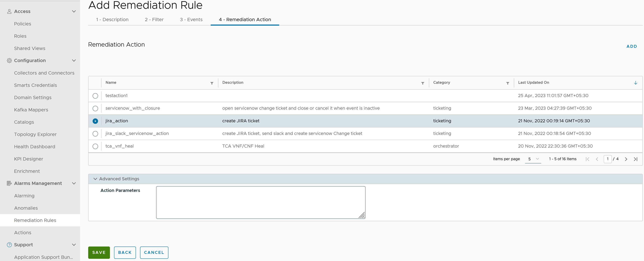Open KPI Designer
Image resolution: width=644 pixels, height=261 pixels.
[x=28, y=159]
